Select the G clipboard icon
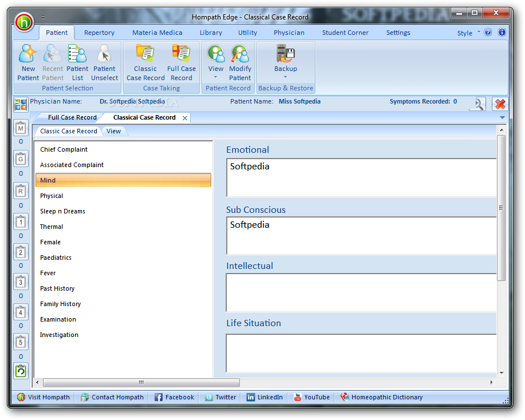 point(21,159)
